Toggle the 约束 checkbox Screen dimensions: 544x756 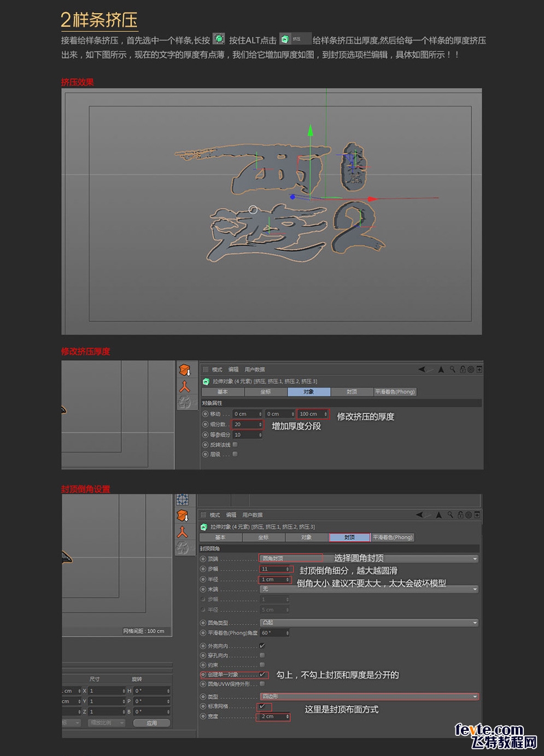(x=262, y=665)
